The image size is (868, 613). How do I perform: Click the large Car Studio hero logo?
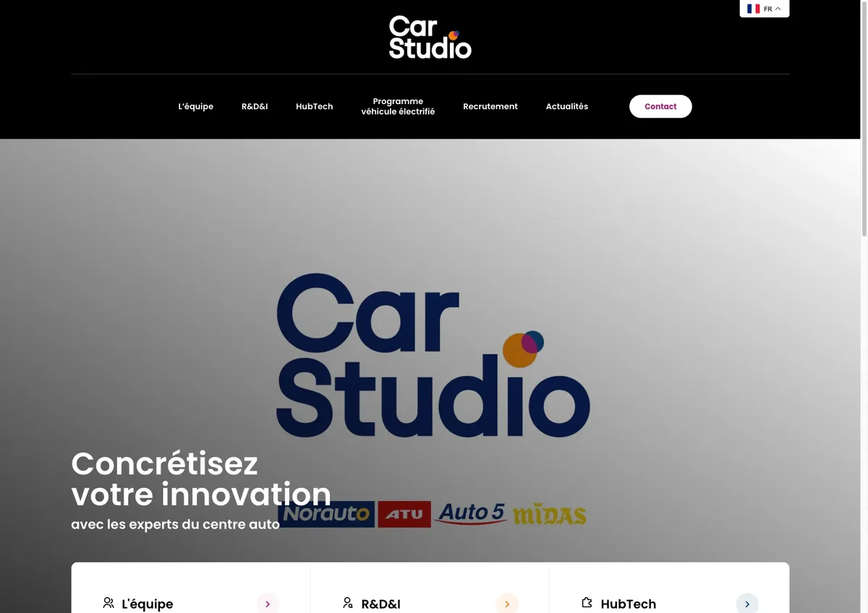(433, 356)
